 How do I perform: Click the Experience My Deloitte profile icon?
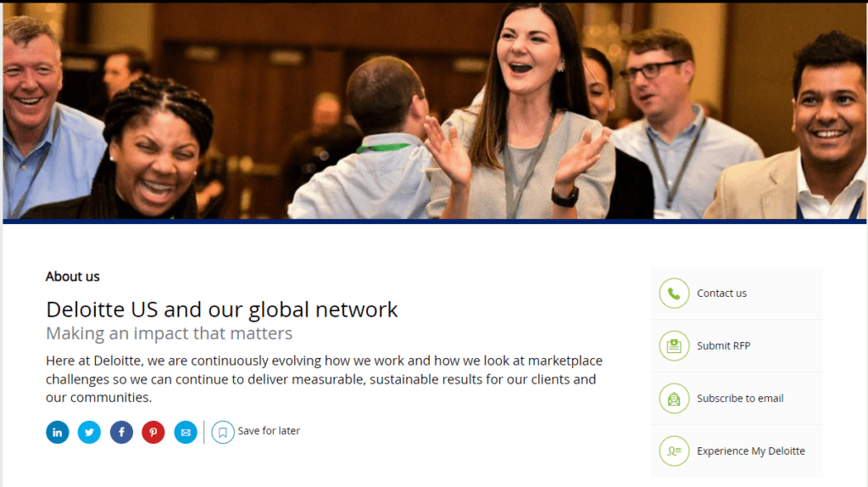[674, 451]
